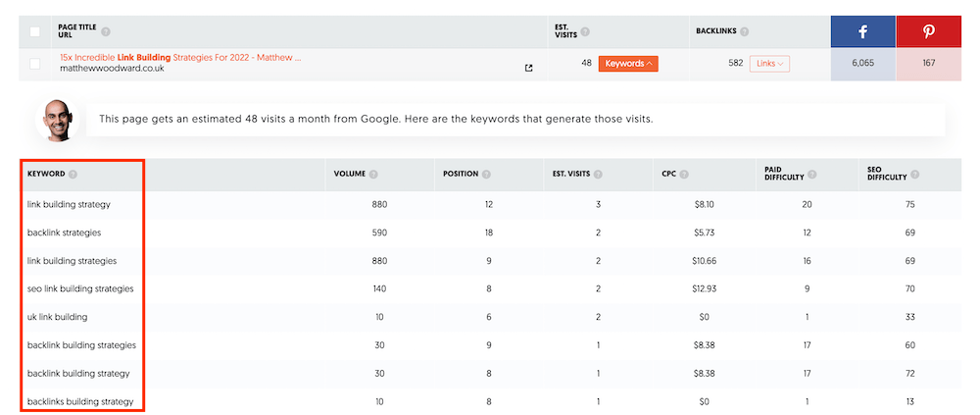This screenshot has width=980, height=415.
Task: Toggle the select-all checkbox in header row
Action: pos(35,31)
